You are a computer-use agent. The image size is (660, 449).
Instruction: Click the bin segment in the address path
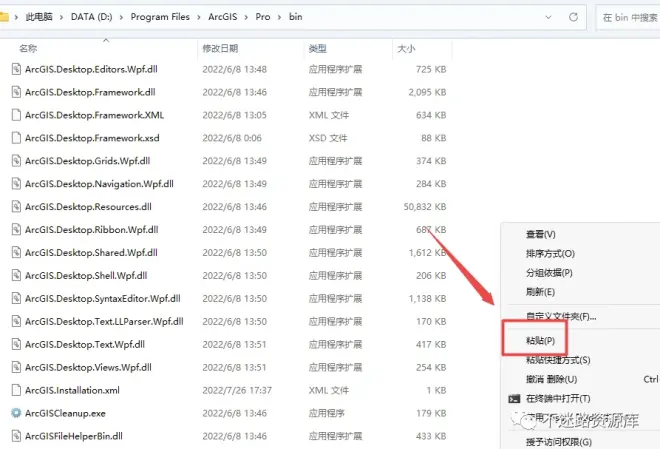(x=295, y=17)
